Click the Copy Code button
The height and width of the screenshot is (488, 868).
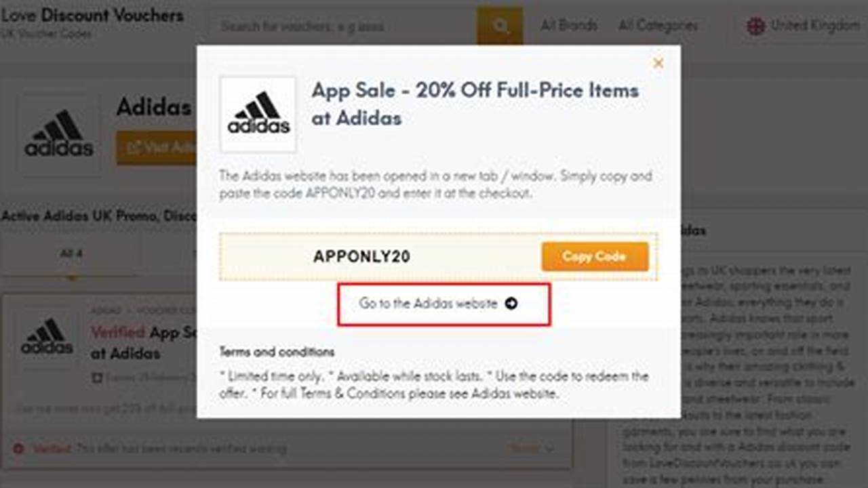(x=595, y=256)
